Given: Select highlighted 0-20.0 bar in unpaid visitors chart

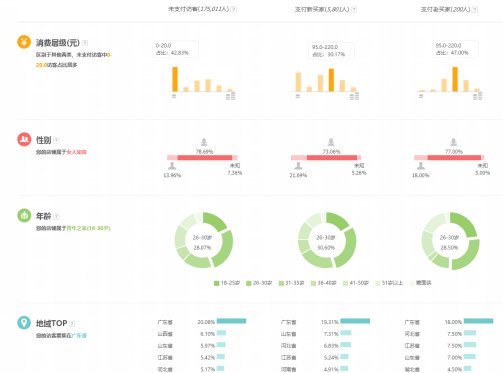Looking at the screenshot, I should 175,79.
